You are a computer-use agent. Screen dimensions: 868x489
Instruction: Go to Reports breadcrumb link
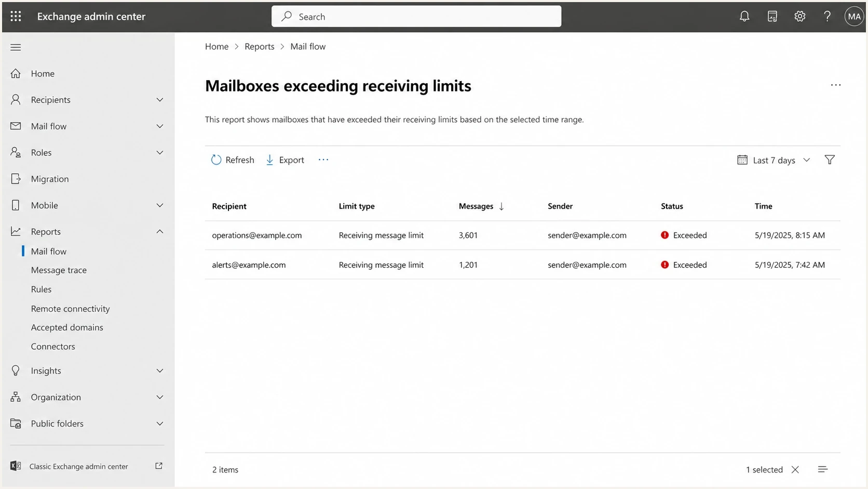[x=260, y=46]
